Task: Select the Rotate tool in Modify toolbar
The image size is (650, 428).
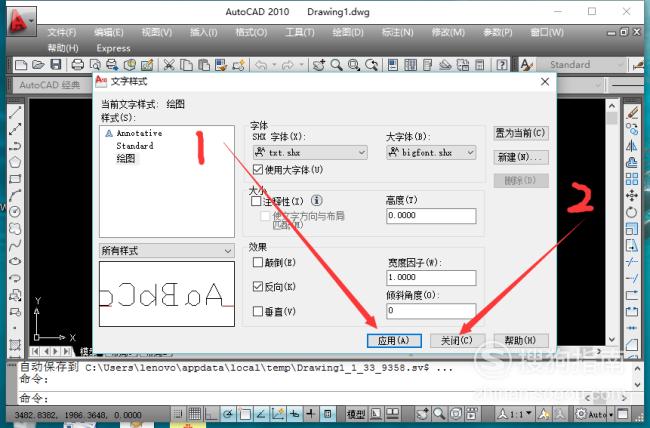Action: pyautogui.click(x=632, y=212)
